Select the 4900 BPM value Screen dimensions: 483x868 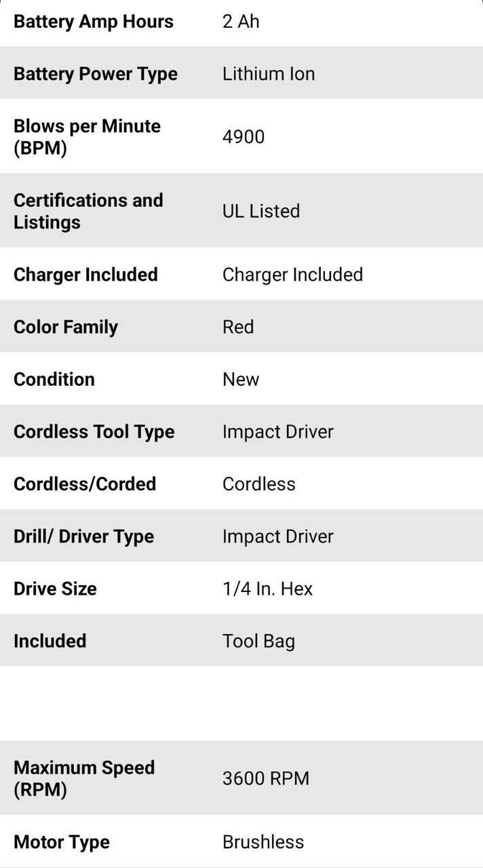(x=244, y=137)
